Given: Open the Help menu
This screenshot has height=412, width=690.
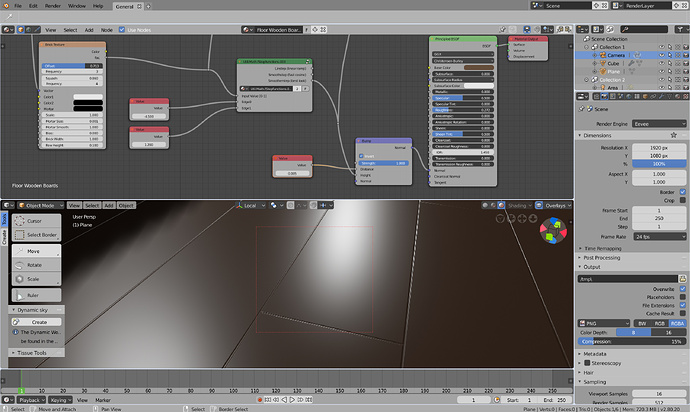Looking at the screenshot, I should [98, 6].
